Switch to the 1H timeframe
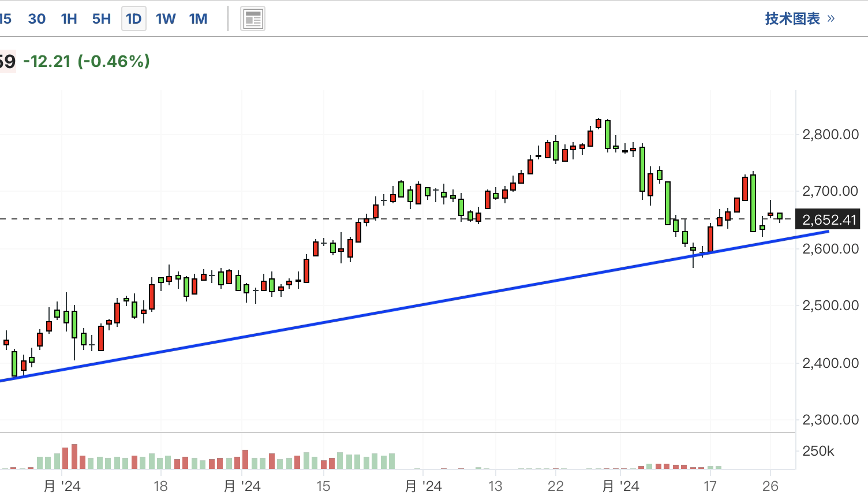 pyautogui.click(x=69, y=19)
